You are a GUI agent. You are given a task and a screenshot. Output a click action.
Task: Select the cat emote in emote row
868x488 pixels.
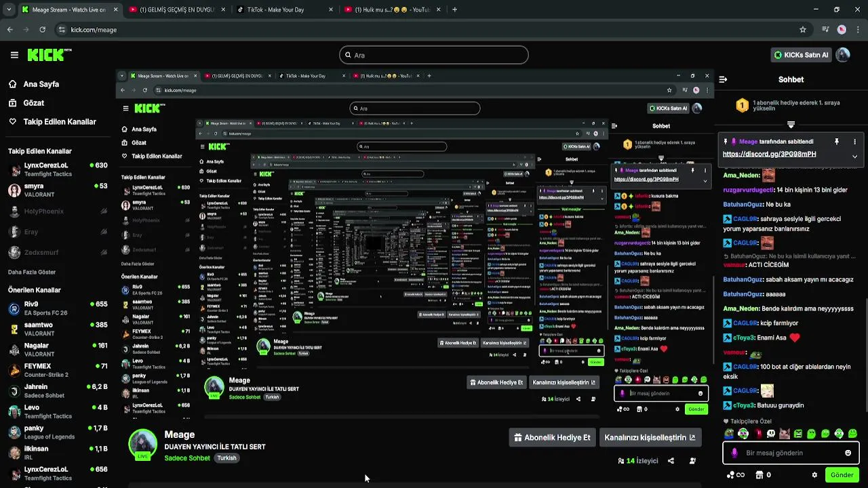click(785, 434)
